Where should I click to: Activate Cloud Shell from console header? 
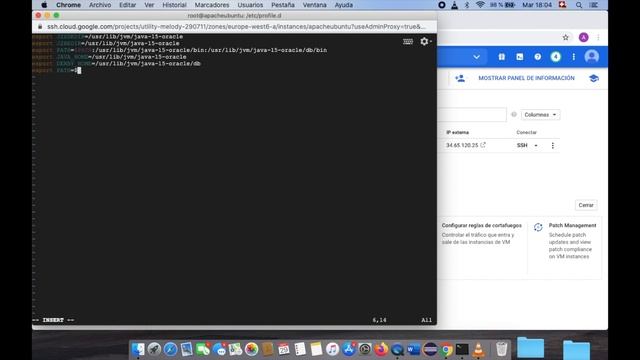[520, 57]
